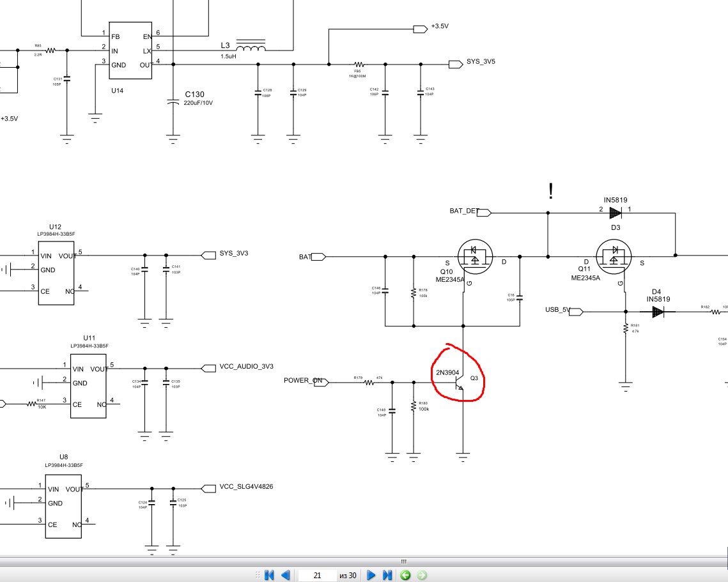
Task: Click the L3 inductor designator
Action: click(x=225, y=45)
